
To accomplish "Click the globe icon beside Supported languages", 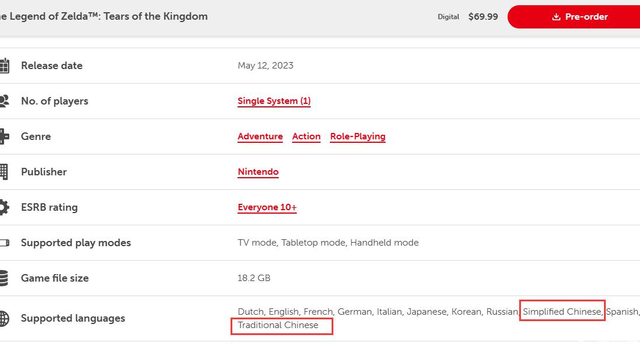I will click(x=4, y=318).
